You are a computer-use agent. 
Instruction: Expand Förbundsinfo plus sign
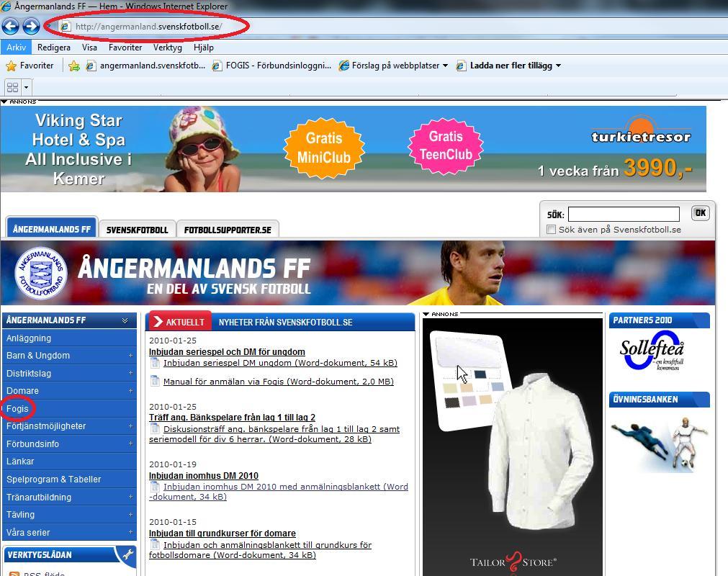click(x=130, y=444)
